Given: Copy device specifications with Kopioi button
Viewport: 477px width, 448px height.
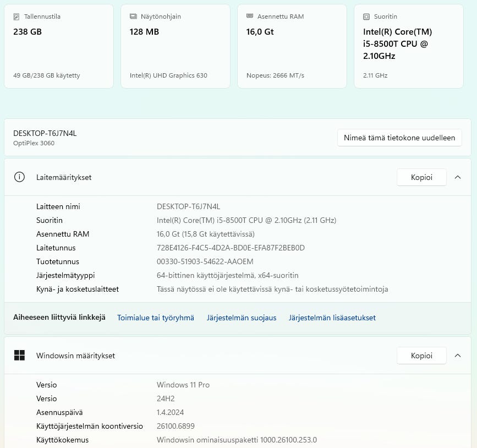Looking at the screenshot, I should click(421, 177).
